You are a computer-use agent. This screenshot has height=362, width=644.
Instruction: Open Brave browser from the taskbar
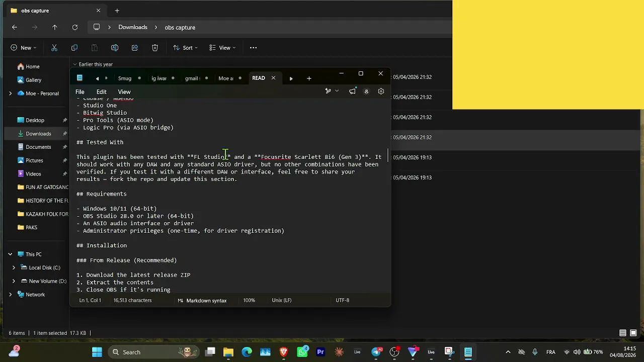click(284, 352)
